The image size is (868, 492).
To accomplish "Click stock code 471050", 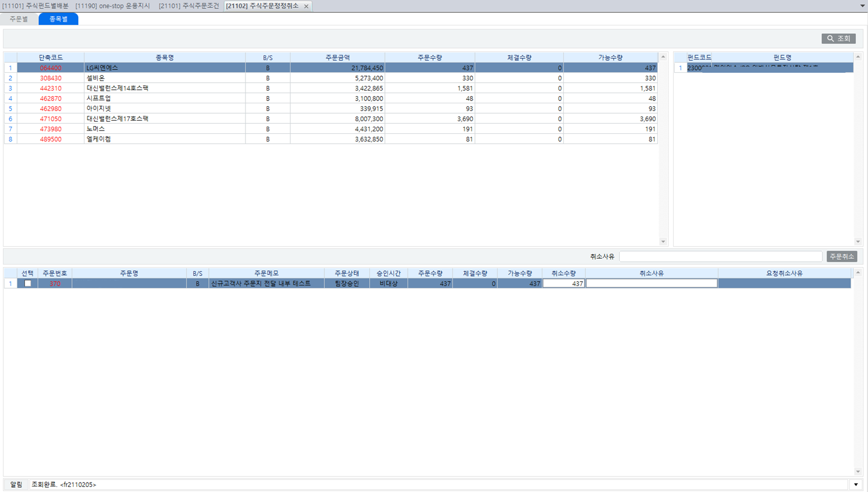I will pyautogui.click(x=51, y=119).
